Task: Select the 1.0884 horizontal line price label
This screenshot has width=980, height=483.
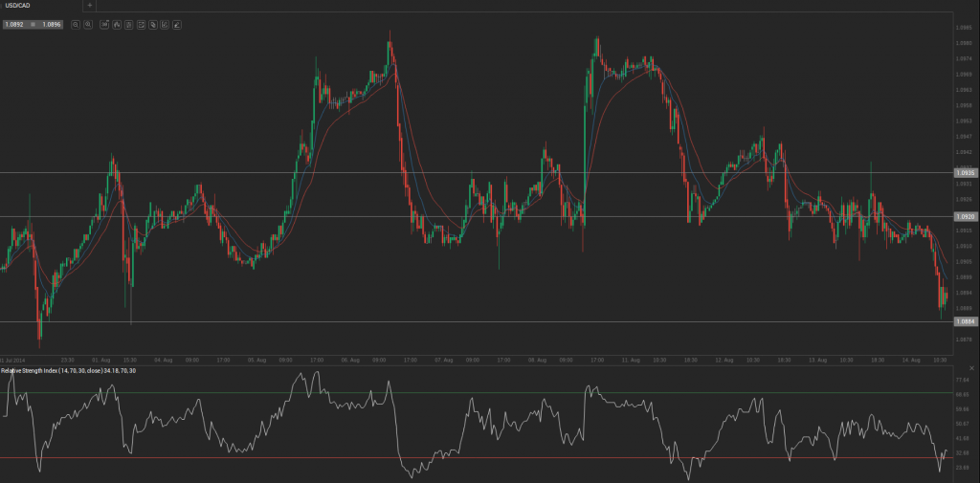Action: (x=967, y=321)
